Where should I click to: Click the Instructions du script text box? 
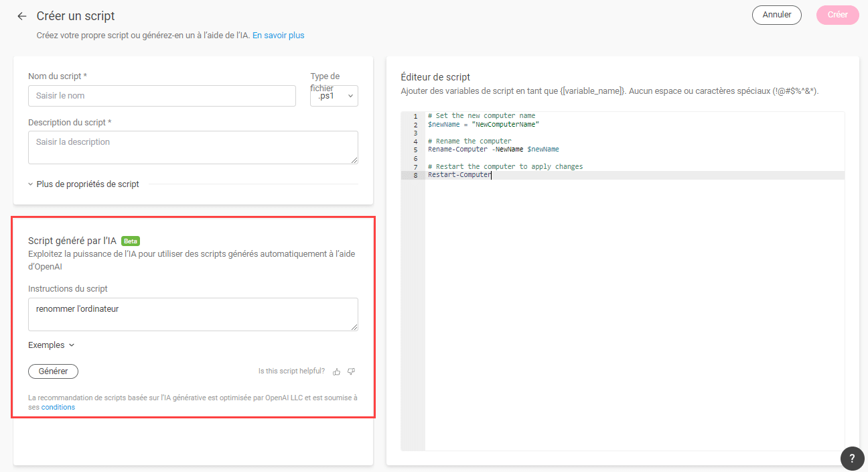pos(192,314)
